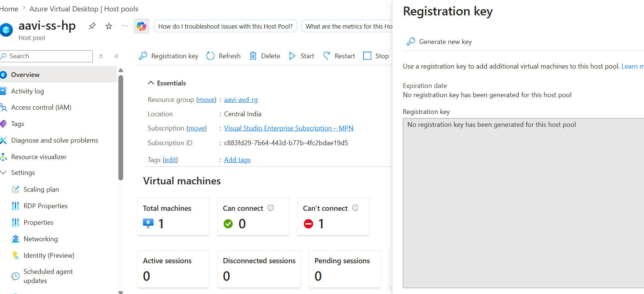Screen dimensions: 644x294
Task: Collapse the Essentials section
Action: click(x=151, y=83)
